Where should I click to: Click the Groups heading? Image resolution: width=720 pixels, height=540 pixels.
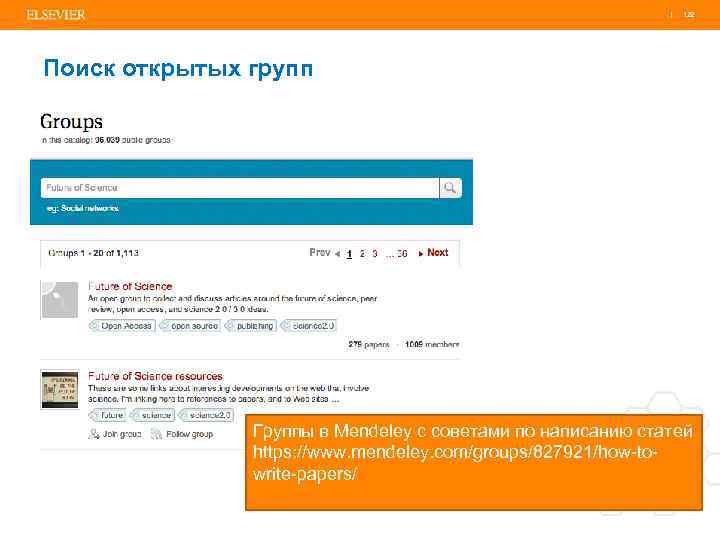pyautogui.click(x=72, y=122)
